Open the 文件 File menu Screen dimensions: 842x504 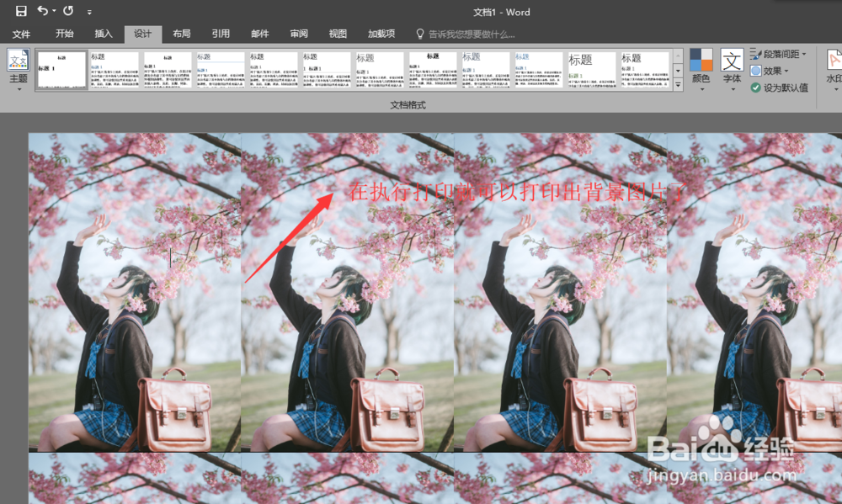tap(21, 34)
